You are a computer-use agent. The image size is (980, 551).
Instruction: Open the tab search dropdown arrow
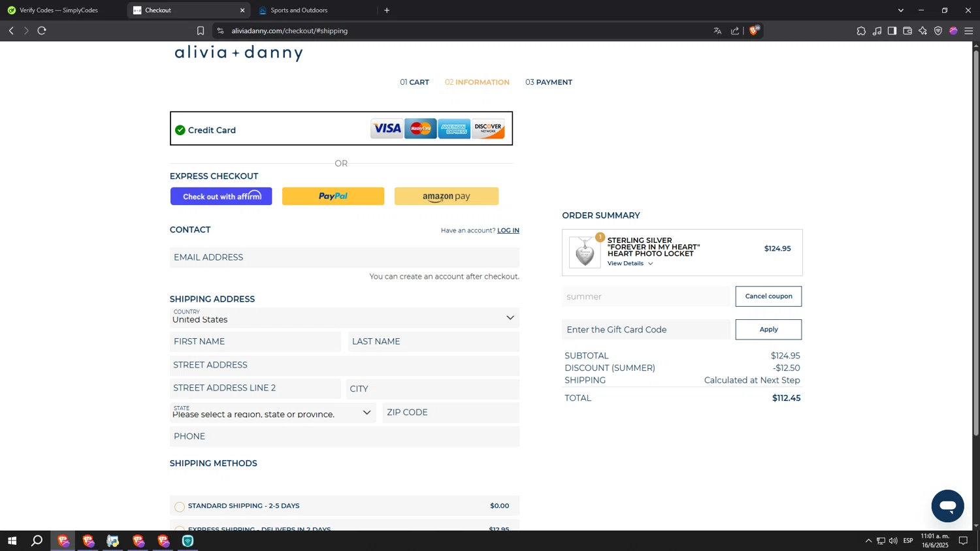(901, 10)
